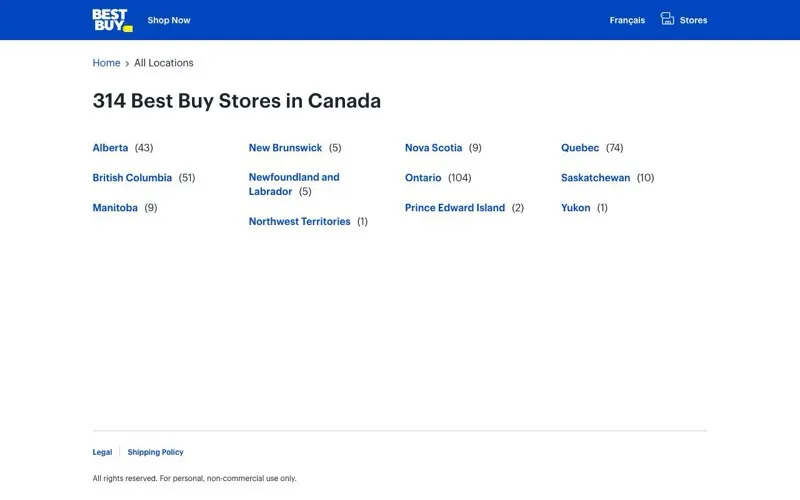This screenshot has width=800, height=500.
Task: Click the Alberta count (43)
Action: (144, 148)
